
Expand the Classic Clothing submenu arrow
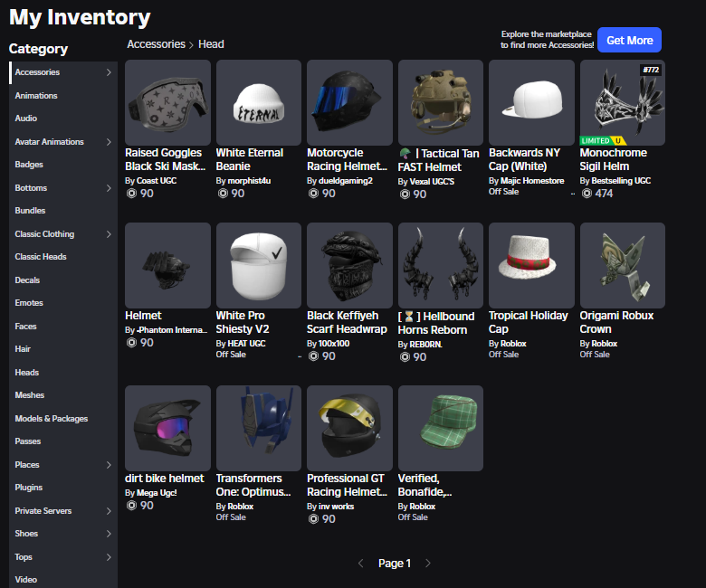coord(109,234)
